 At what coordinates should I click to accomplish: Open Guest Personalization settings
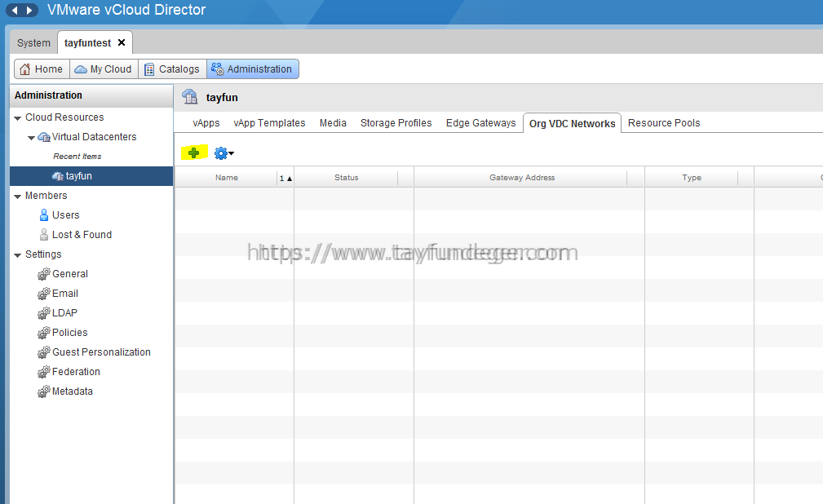click(x=101, y=352)
